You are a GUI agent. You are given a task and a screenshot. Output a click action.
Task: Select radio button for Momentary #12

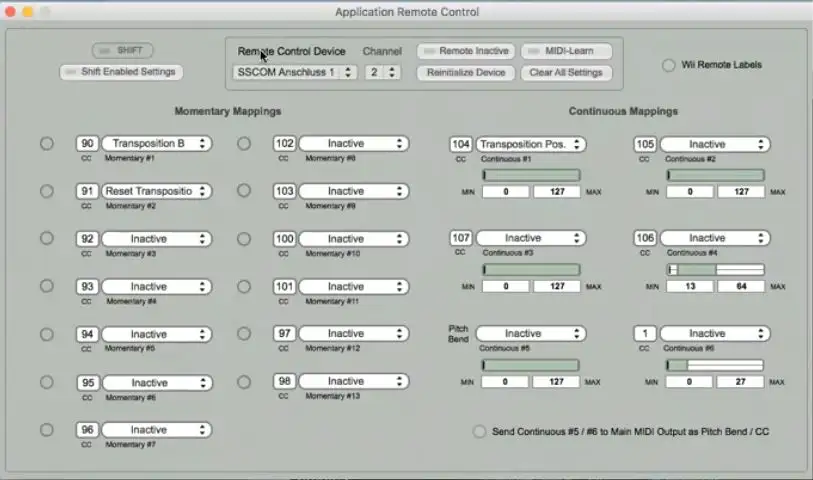click(244, 334)
